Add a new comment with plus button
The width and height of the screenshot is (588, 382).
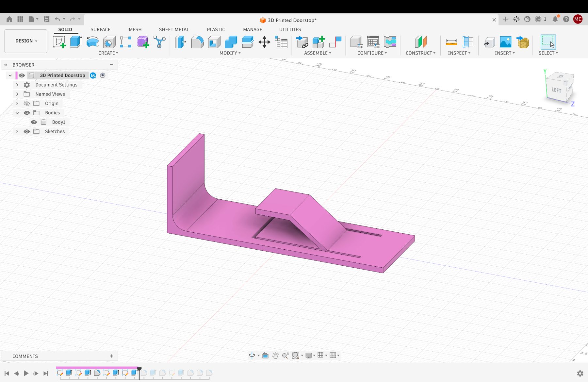(111, 356)
